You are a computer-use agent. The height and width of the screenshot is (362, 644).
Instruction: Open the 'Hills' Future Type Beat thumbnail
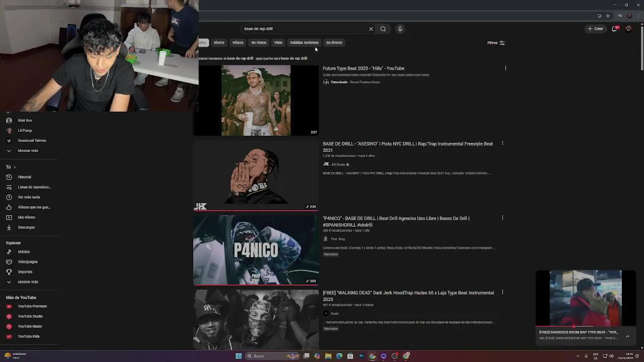pyautogui.click(x=256, y=101)
